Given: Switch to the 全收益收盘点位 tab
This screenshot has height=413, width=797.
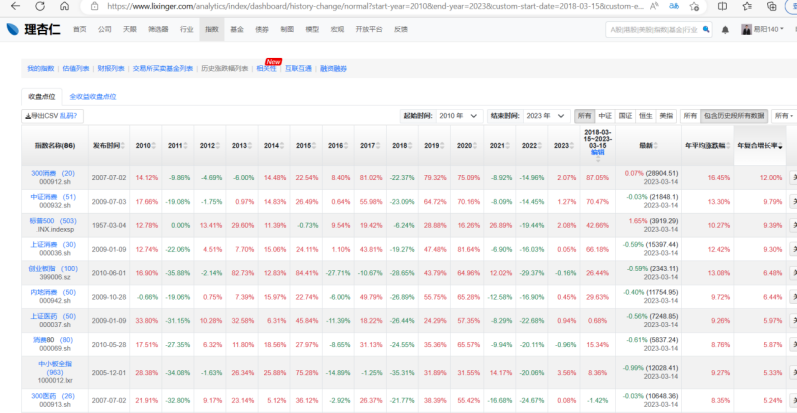Looking at the screenshot, I should click(93, 97).
